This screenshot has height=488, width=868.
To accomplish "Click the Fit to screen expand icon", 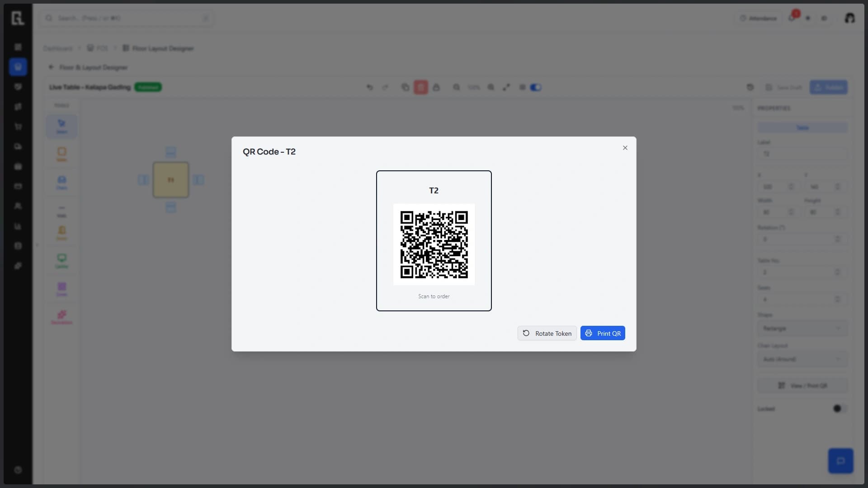I will click(506, 87).
